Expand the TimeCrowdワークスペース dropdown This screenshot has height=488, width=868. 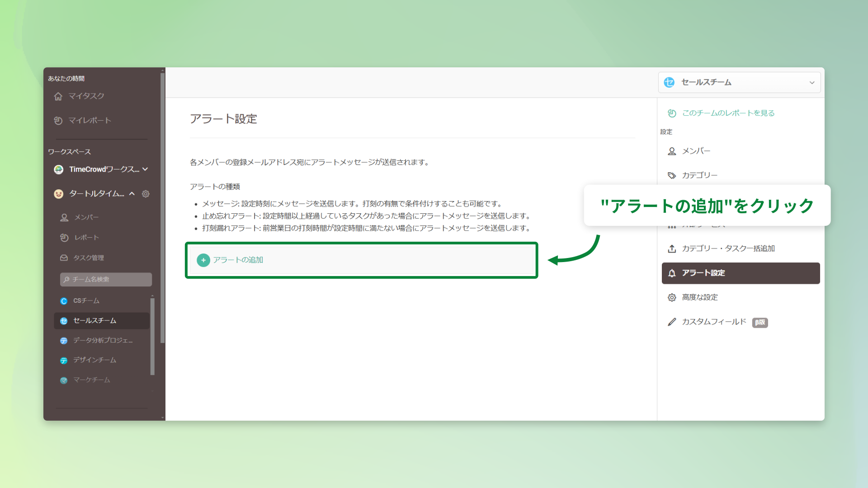pyautogui.click(x=145, y=169)
